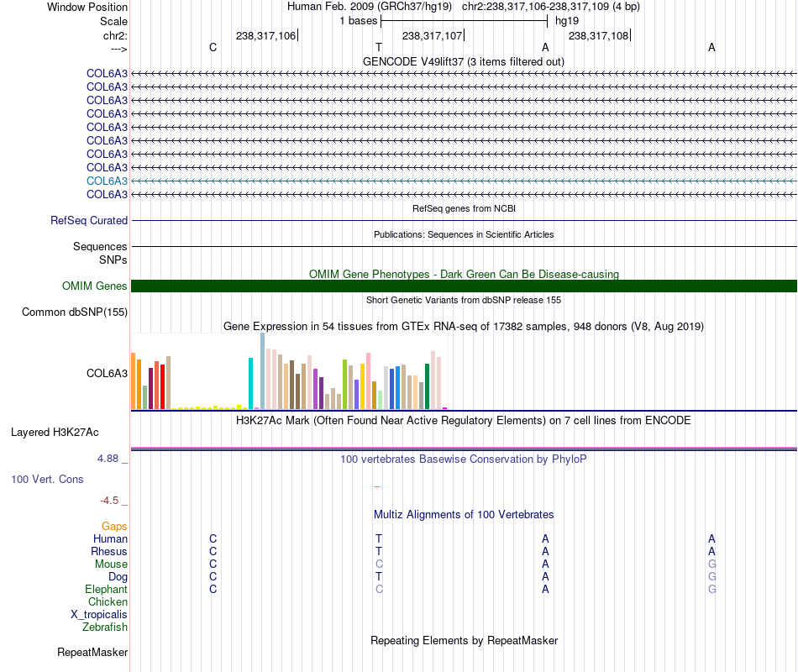798x672 pixels.
Task: Open the H3K27Ac Mark ENCODE track title
Action: pos(463,421)
